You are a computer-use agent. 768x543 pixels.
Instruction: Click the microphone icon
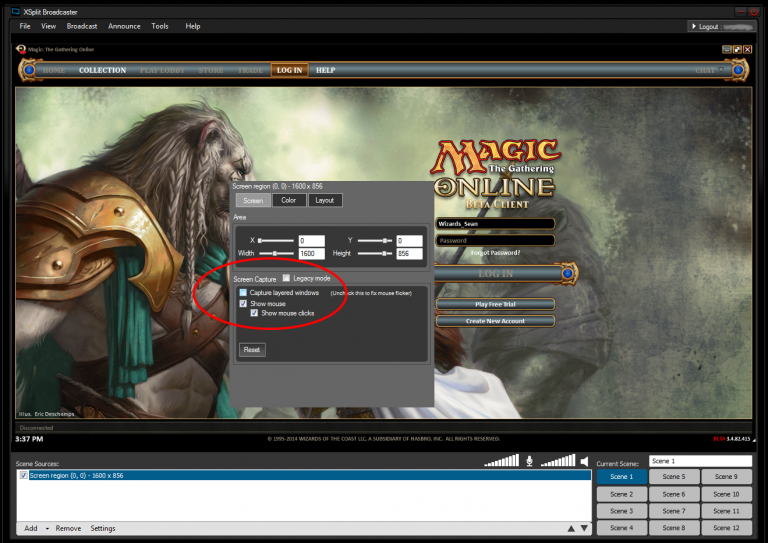coord(529,461)
